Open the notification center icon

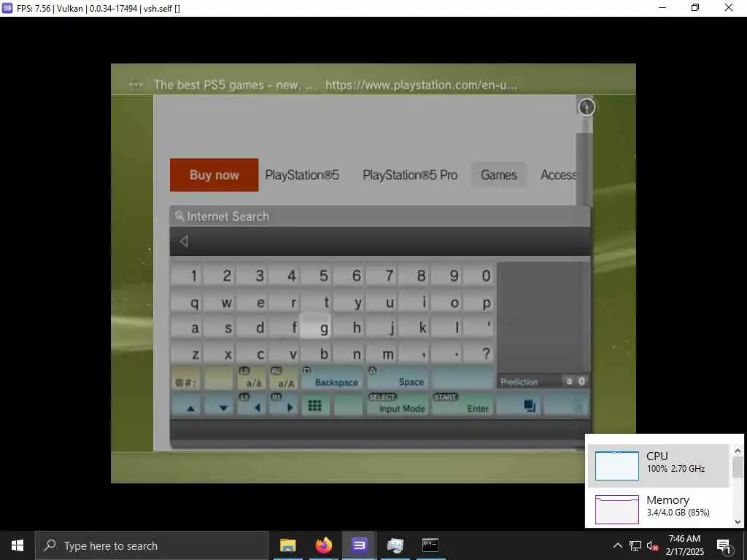pos(724,545)
